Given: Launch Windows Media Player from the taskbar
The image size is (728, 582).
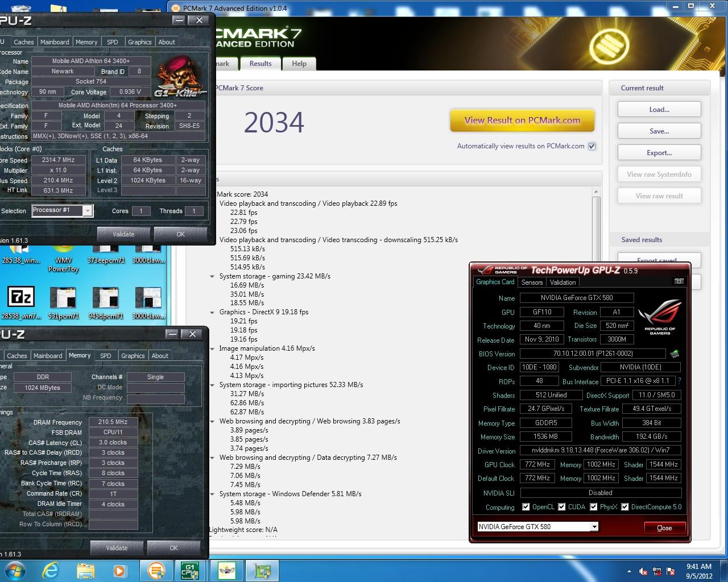Looking at the screenshot, I should [119, 571].
